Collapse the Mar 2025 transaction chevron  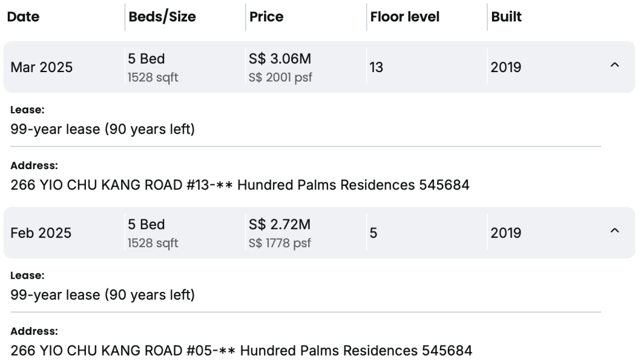pyautogui.click(x=614, y=65)
